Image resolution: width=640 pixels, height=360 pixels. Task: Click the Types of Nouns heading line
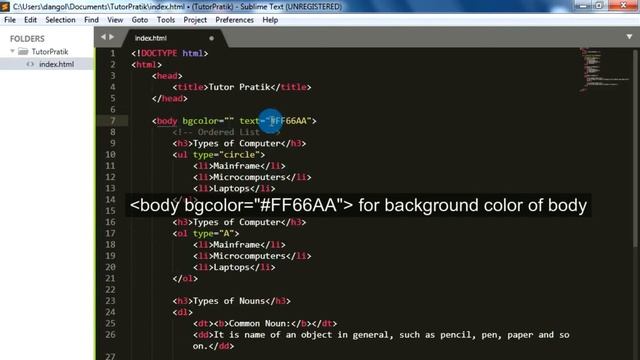tap(231, 301)
